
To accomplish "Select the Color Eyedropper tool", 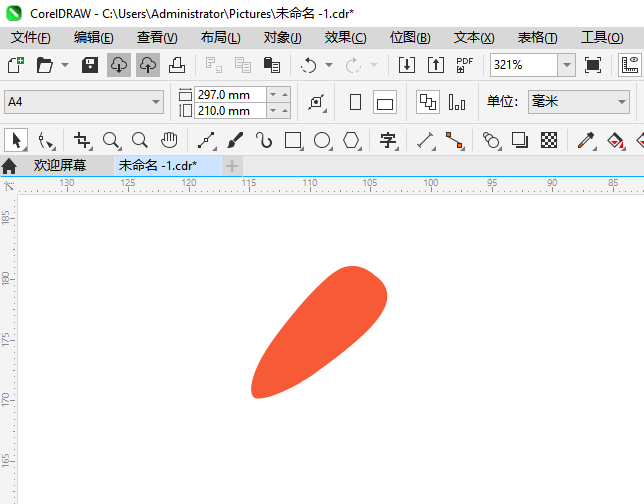I will coord(586,140).
